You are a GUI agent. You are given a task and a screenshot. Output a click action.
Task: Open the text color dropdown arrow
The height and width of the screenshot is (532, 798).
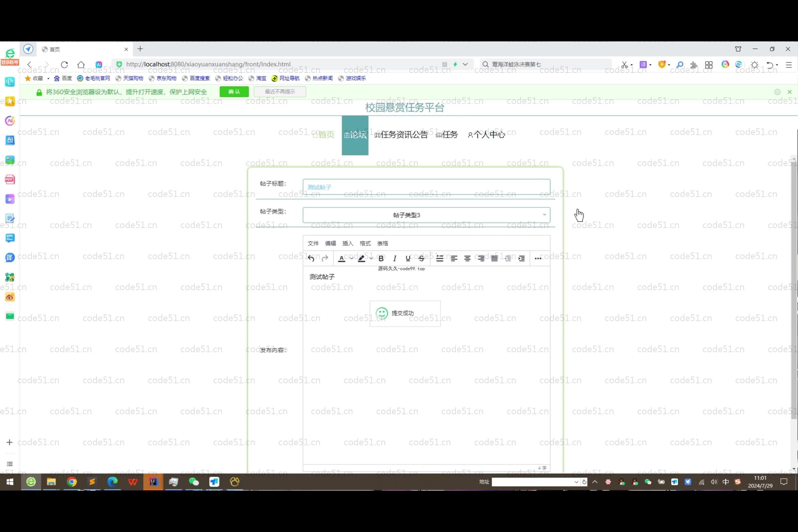coord(351,259)
